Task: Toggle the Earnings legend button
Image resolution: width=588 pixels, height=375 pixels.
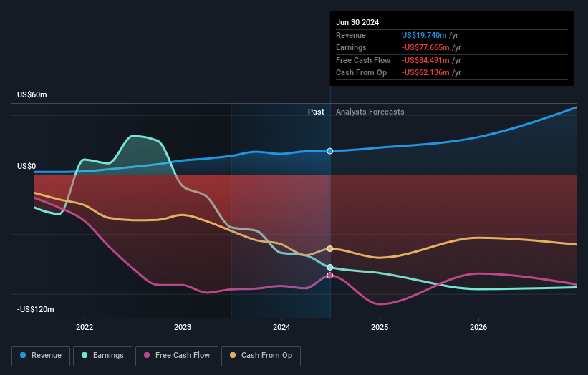Action: [102, 356]
